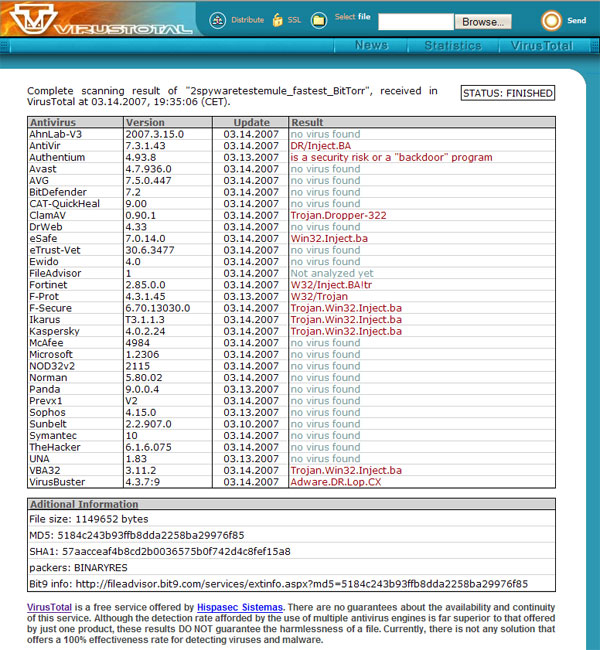Select the Bit9 info URL line
Screen dimensions: 600x650
279,584
